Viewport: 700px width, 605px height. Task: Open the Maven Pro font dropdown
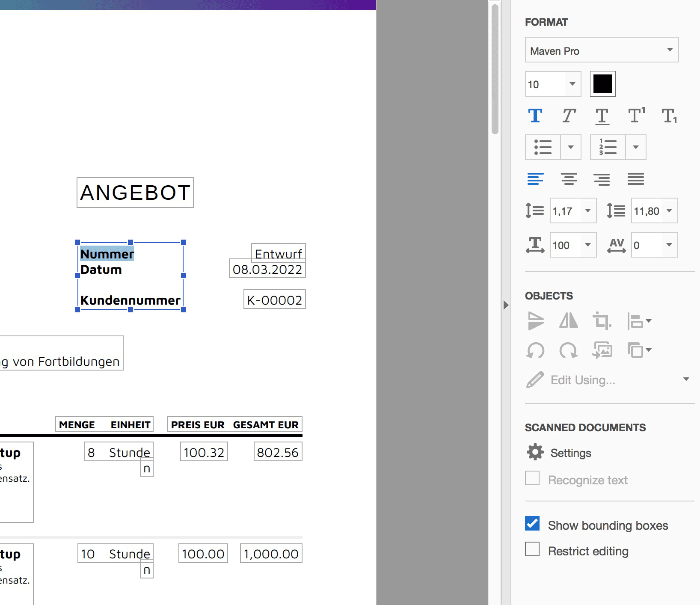click(602, 50)
